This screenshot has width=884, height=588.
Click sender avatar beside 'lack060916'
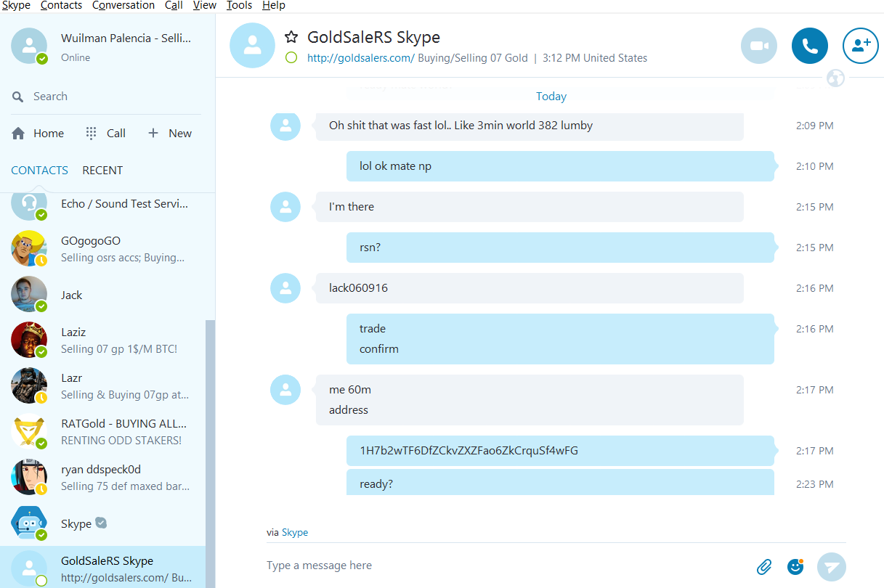pyautogui.click(x=285, y=288)
